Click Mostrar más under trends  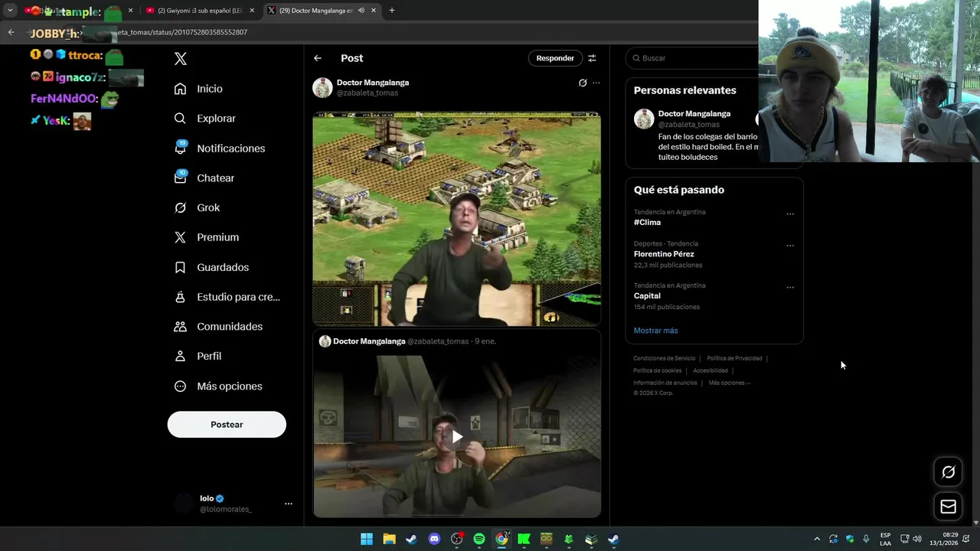[655, 331]
